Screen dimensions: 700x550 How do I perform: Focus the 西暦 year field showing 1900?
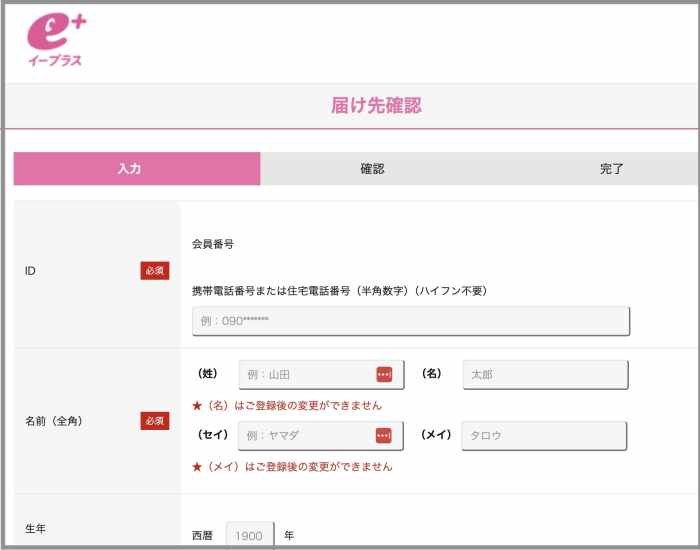click(250, 535)
